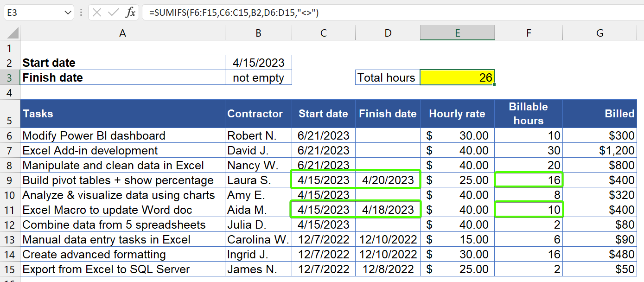Select the 'Tasks' column header cell
The width and height of the screenshot is (644, 282).
(122, 114)
